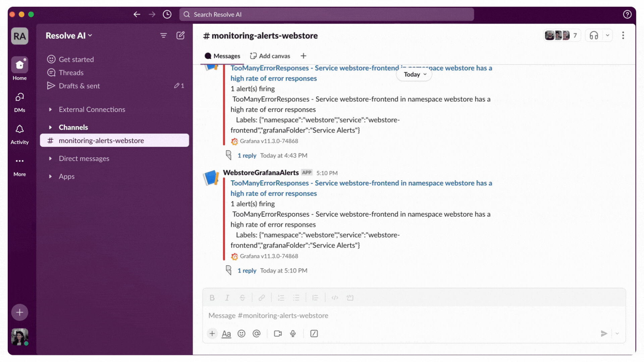Open the emoji picker in composer
Screen dimensions: 644x362
(241, 334)
